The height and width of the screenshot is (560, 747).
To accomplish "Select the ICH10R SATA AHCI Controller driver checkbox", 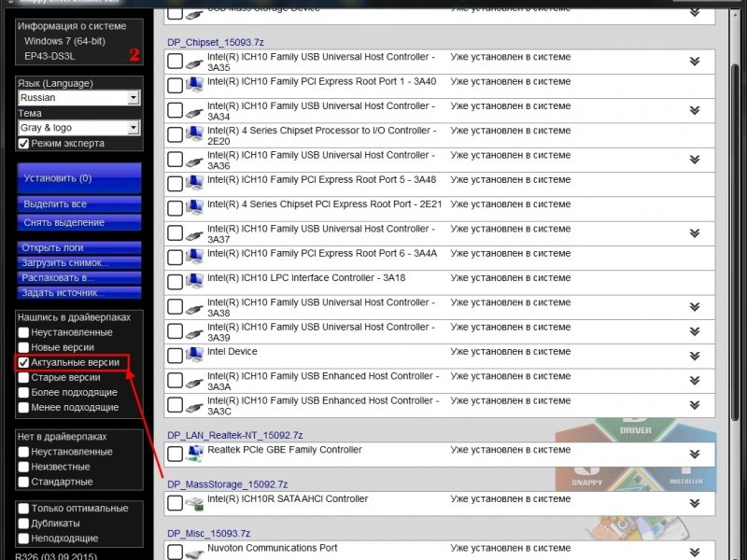I will click(175, 503).
